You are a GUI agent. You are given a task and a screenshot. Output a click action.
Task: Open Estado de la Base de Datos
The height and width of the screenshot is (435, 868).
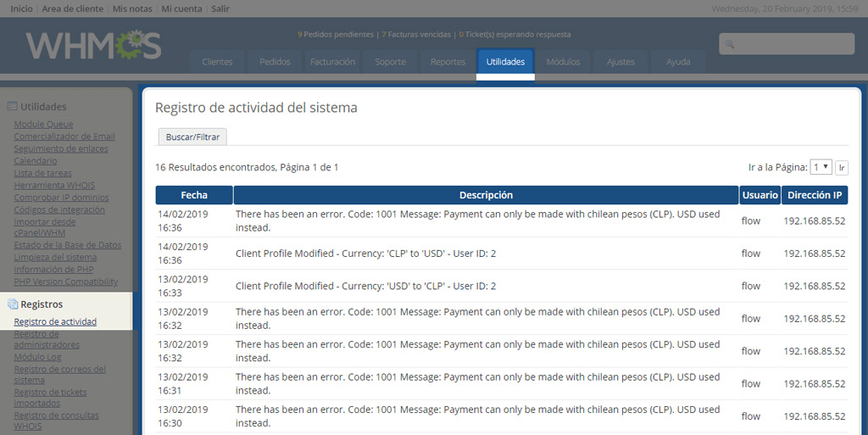[x=68, y=244]
